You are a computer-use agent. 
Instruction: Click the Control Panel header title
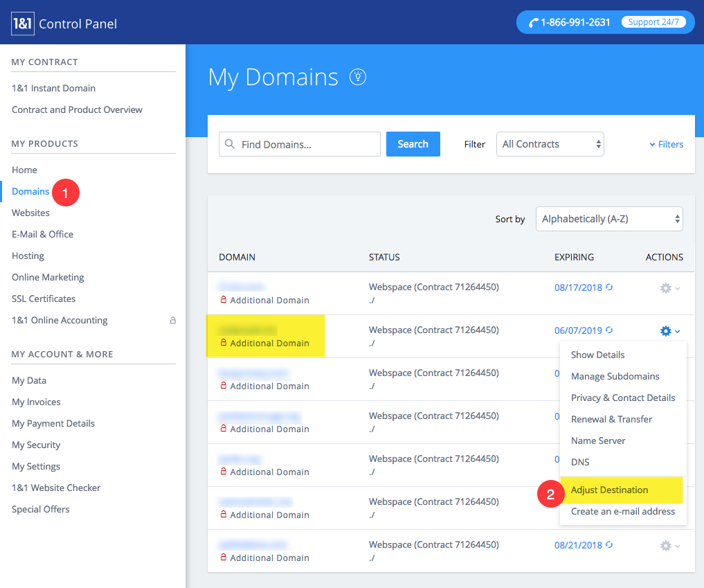pyautogui.click(x=78, y=24)
